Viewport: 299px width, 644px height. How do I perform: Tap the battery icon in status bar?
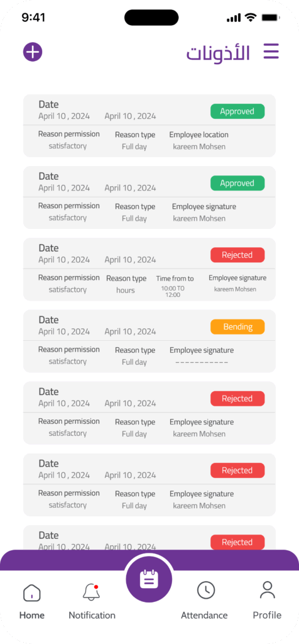click(271, 18)
